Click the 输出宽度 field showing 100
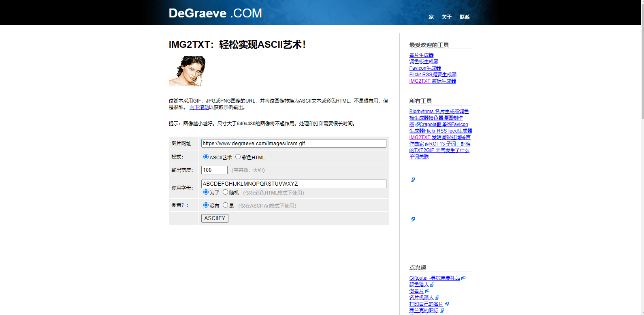This screenshot has height=315, width=644. [x=214, y=170]
